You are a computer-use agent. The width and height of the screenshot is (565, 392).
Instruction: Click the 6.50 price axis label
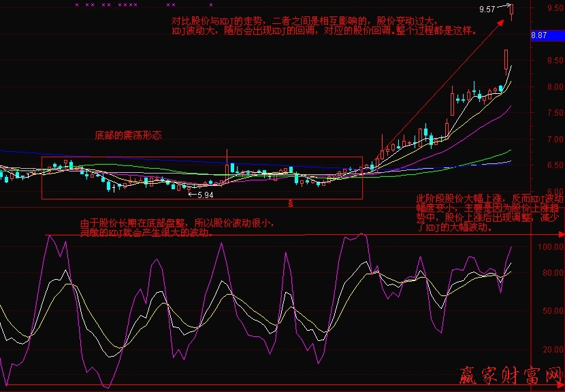click(x=553, y=165)
